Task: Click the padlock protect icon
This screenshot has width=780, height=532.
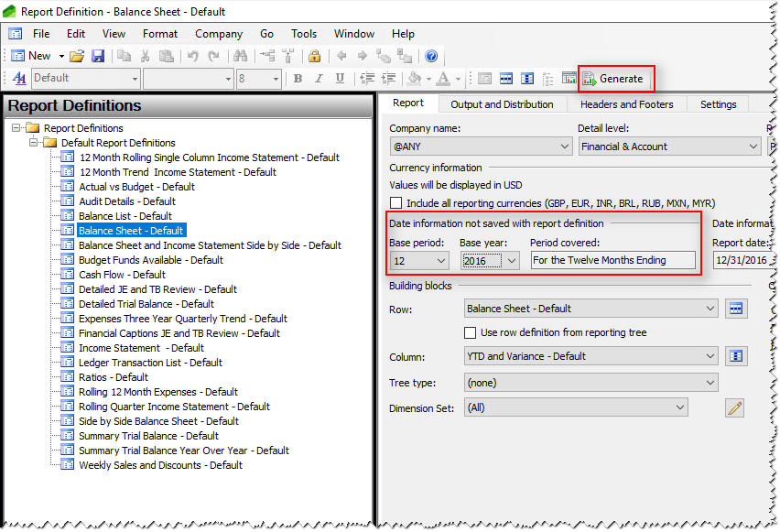Action: [314, 56]
